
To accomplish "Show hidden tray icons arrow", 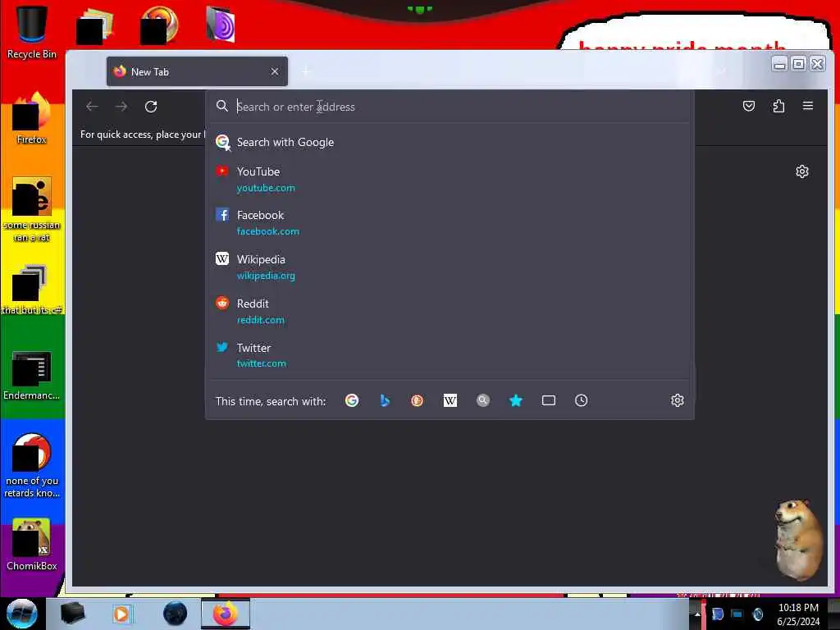I will point(697,614).
